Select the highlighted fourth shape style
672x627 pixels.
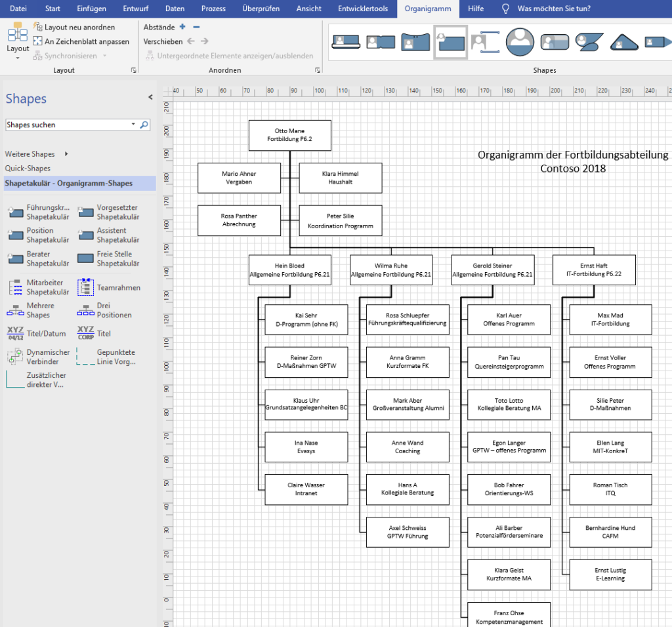coord(450,42)
